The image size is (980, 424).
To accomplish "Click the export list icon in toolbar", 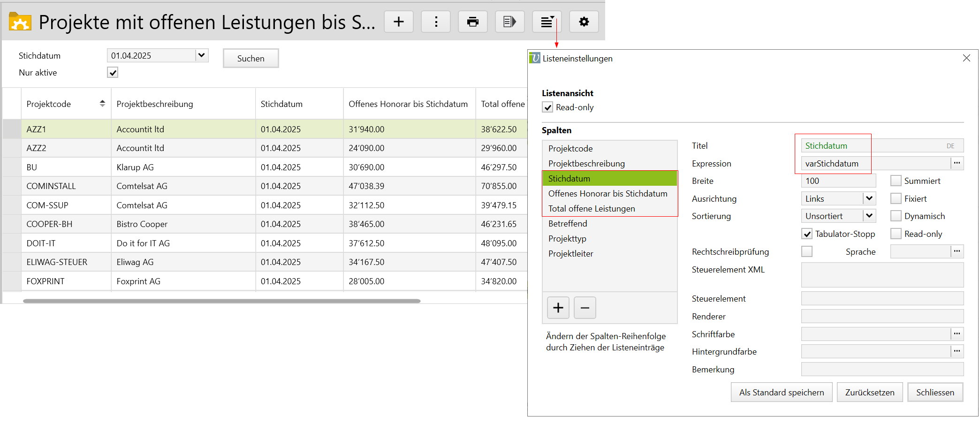I will pos(509,22).
